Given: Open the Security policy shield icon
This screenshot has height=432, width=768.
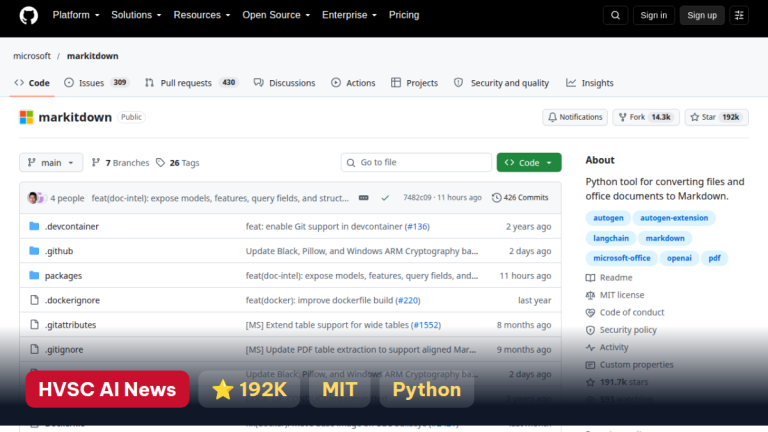Looking at the screenshot, I should click(590, 330).
